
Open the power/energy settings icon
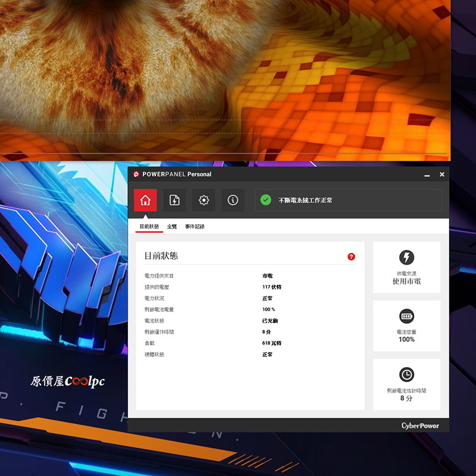(x=174, y=200)
